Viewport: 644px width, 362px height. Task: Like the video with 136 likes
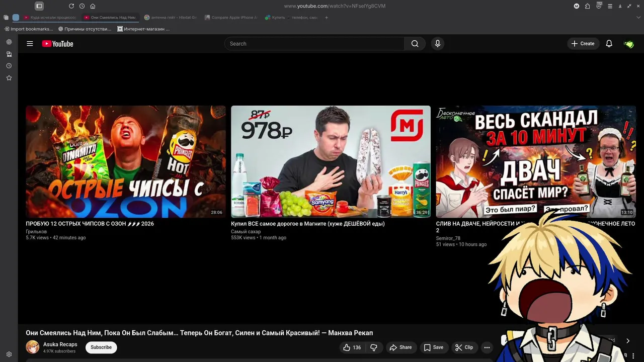(352, 347)
